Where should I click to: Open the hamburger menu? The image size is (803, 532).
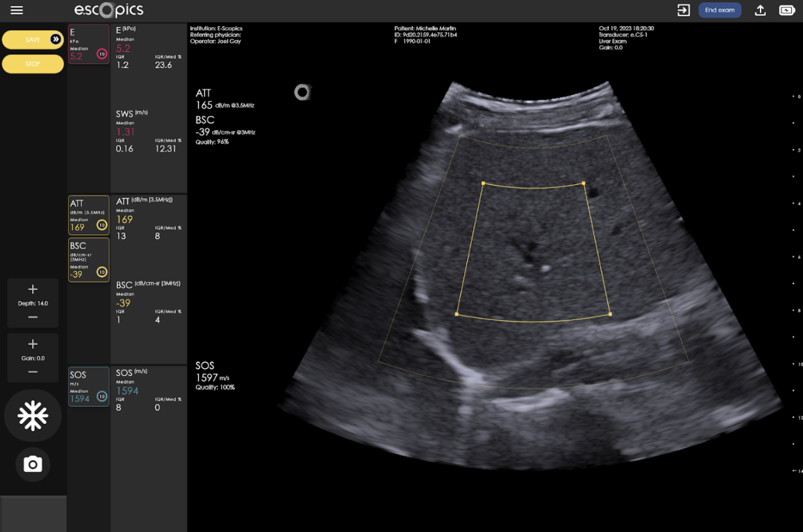pyautogui.click(x=17, y=10)
